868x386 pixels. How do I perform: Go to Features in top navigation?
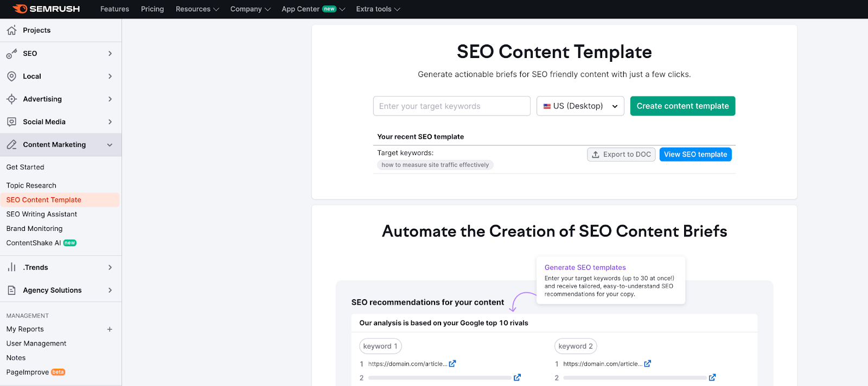pos(114,9)
